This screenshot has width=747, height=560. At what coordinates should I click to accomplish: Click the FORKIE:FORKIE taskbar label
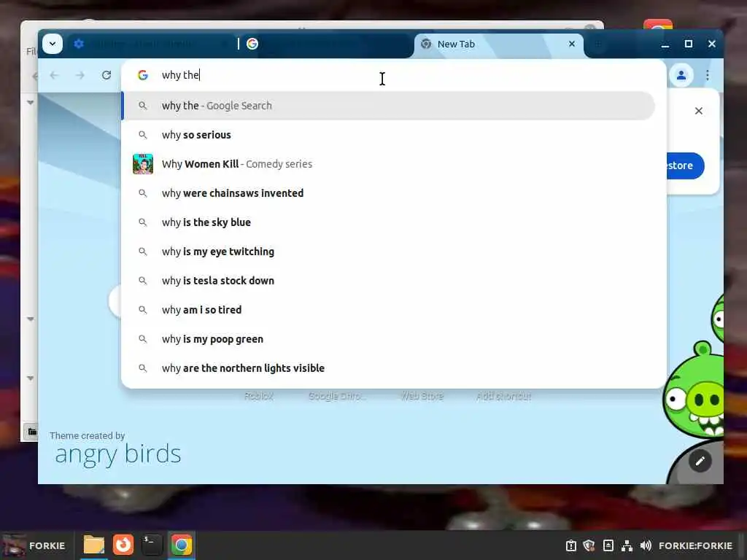click(695, 545)
